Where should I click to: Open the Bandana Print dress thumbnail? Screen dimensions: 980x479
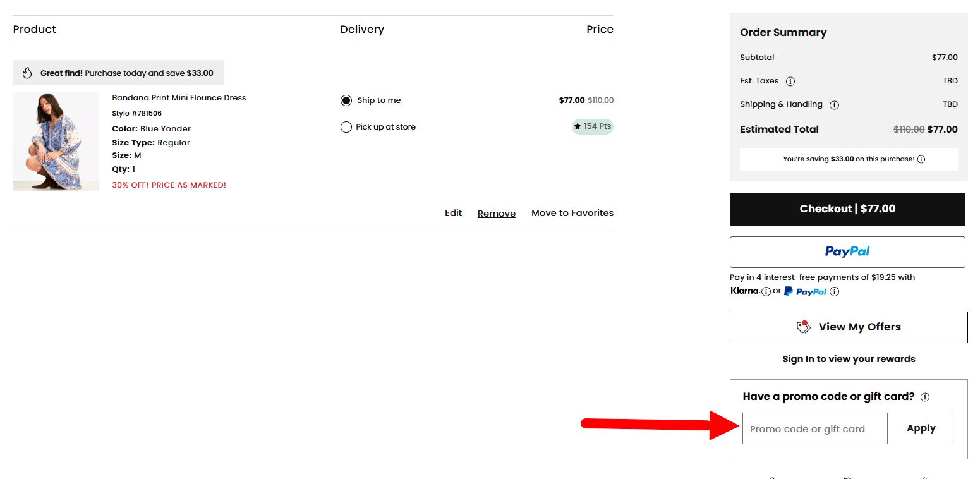point(56,141)
